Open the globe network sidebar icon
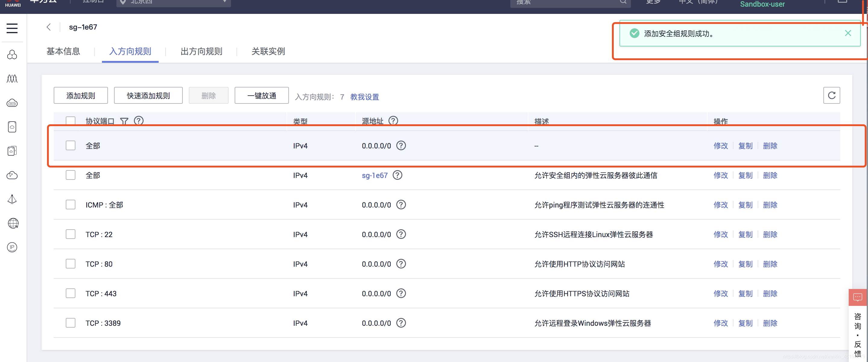Image resolution: width=868 pixels, height=362 pixels. [13, 223]
